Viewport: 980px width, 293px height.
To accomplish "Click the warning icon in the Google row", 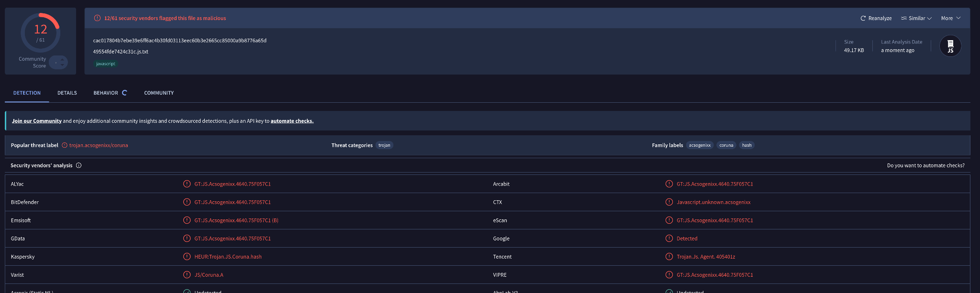I will tap(669, 239).
